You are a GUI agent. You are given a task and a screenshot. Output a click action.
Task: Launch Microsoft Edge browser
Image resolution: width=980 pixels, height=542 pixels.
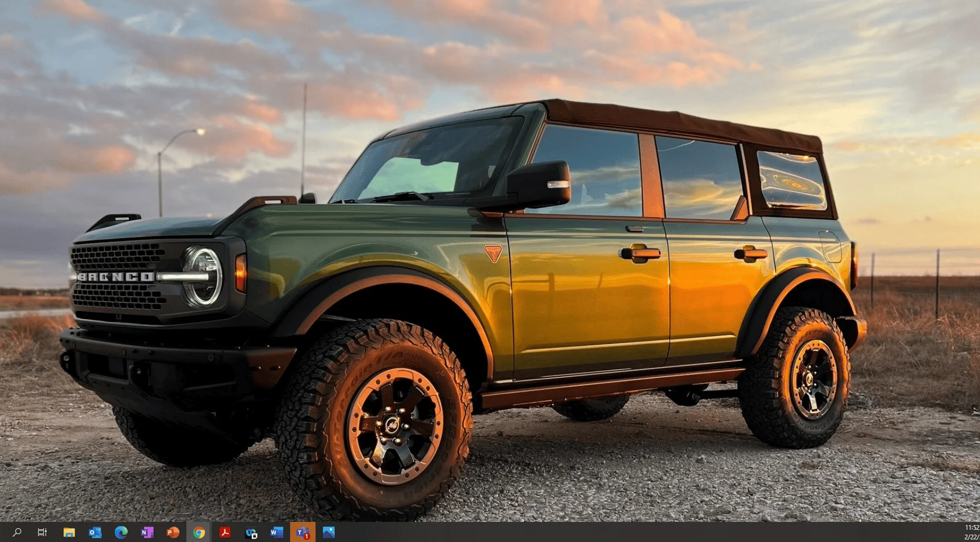(x=121, y=532)
